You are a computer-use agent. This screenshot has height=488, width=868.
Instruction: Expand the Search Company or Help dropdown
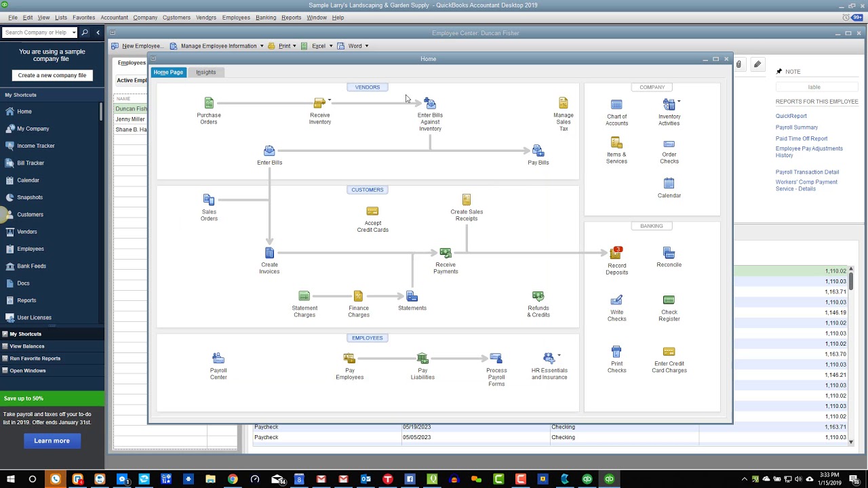[74, 33]
